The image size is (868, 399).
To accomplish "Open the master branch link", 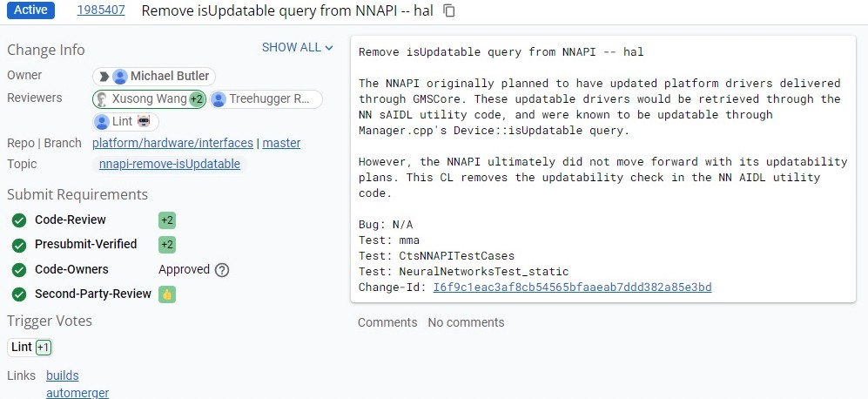I will (281, 143).
